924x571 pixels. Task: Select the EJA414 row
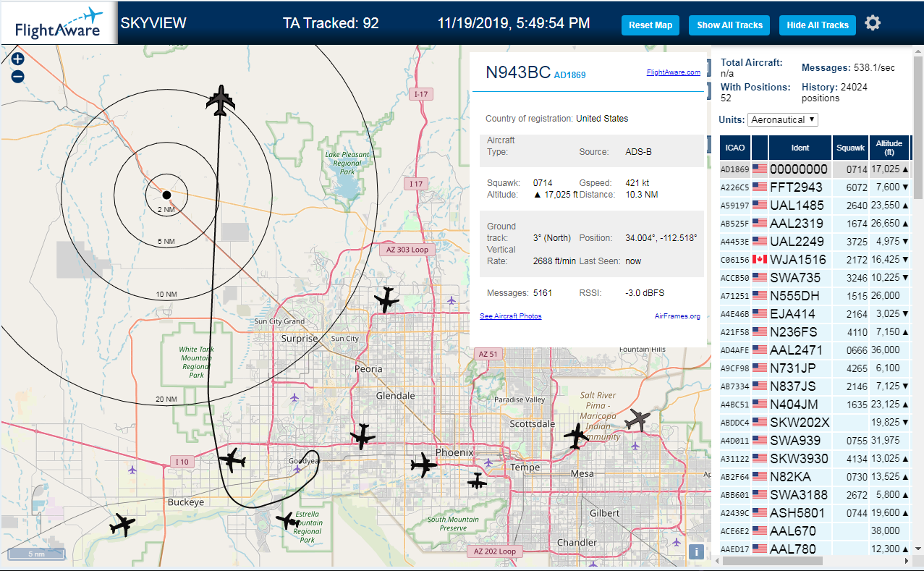coord(814,313)
